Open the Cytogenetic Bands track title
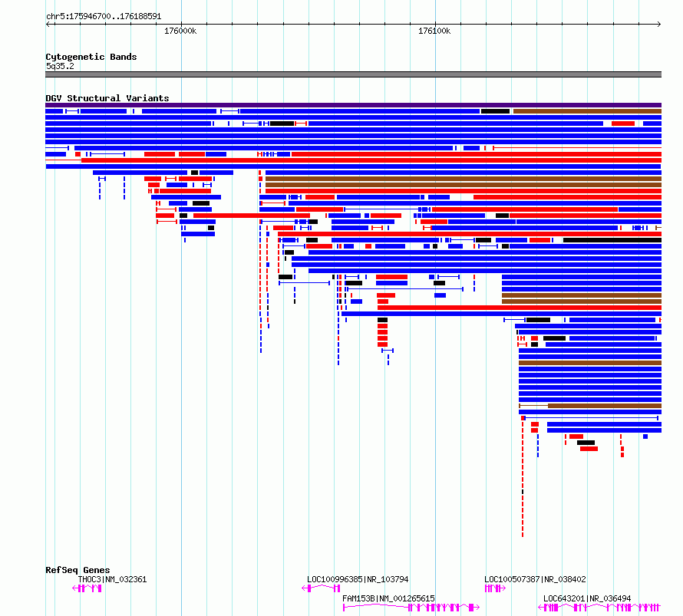 click(91, 57)
